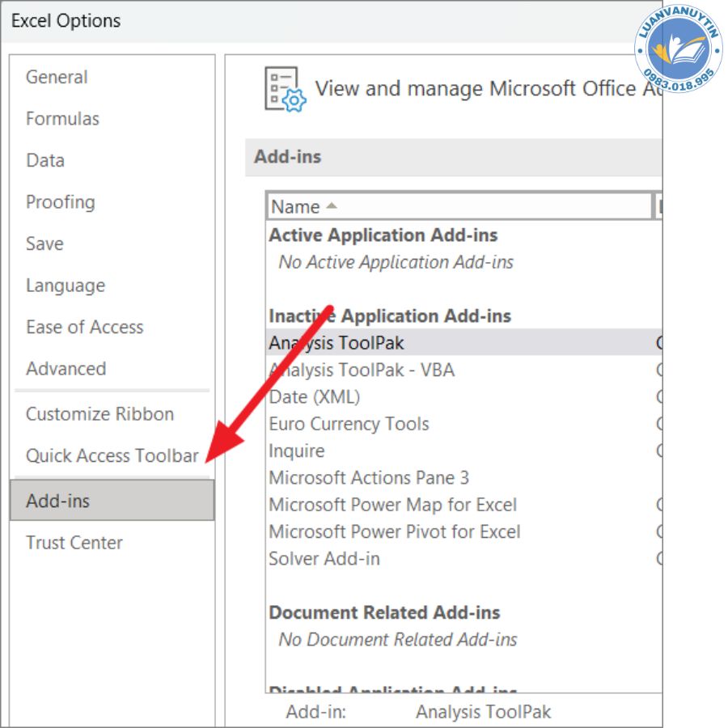Click the Name column sort arrow
728x728 pixels.
point(331,206)
